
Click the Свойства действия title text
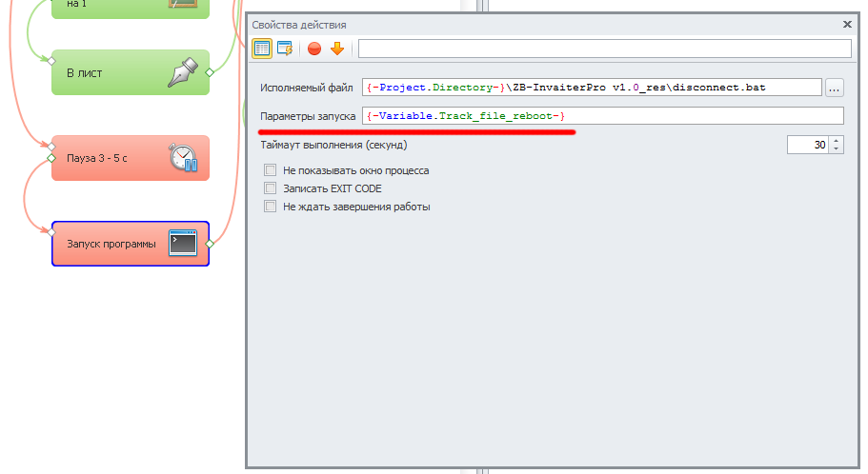coord(299,25)
